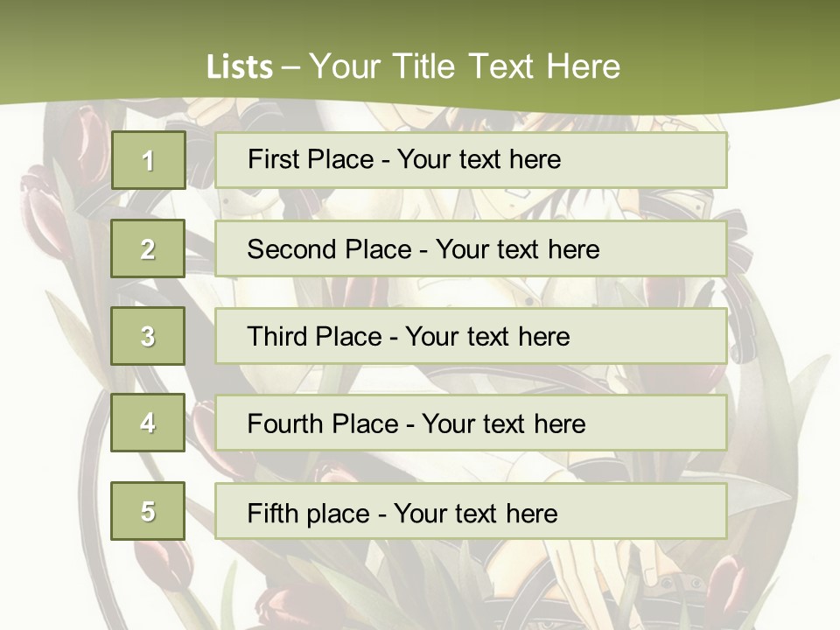840x630 pixels.
Task: Click the word 'Third' in row three
Action: 278,337
